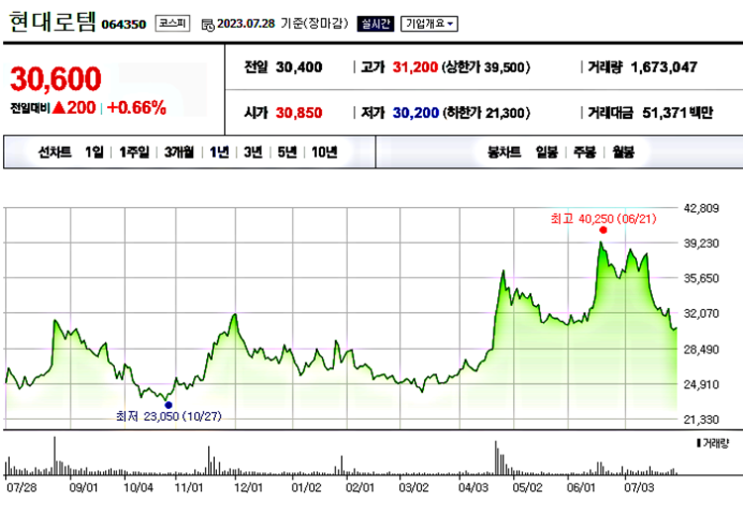Click the 12/01 date axis label
This screenshot has width=743, height=513.
pos(248,487)
